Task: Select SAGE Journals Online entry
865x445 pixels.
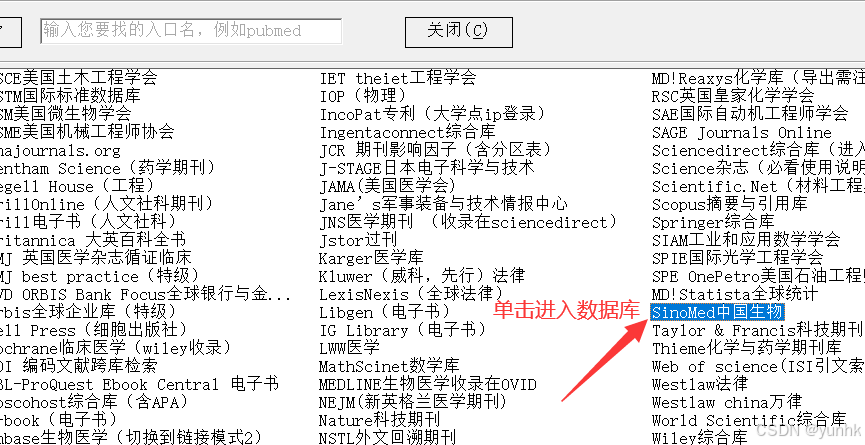Action: coord(741,132)
